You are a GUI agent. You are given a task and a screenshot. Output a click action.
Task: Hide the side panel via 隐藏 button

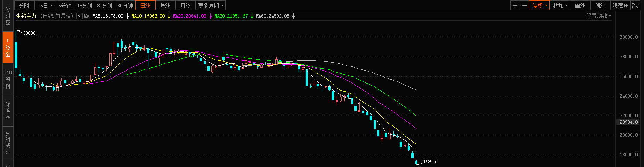tap(620, 6)
